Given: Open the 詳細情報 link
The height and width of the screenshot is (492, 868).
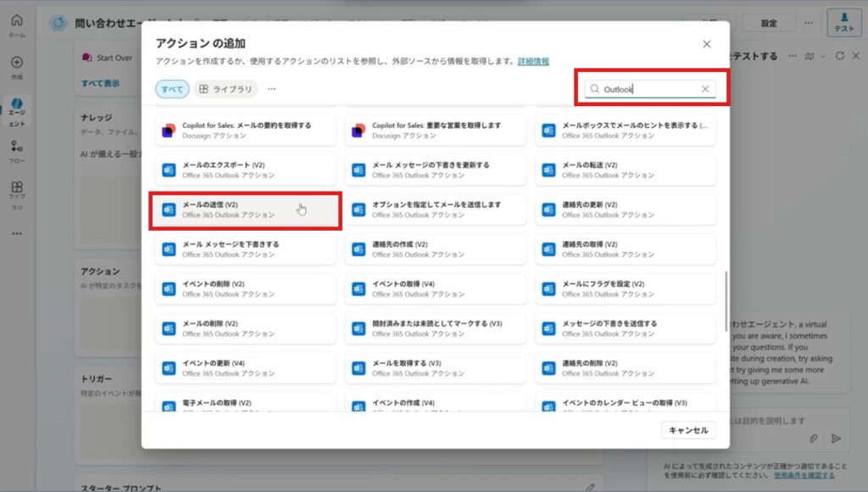Looking at the screenshot, I should [533, 61].
